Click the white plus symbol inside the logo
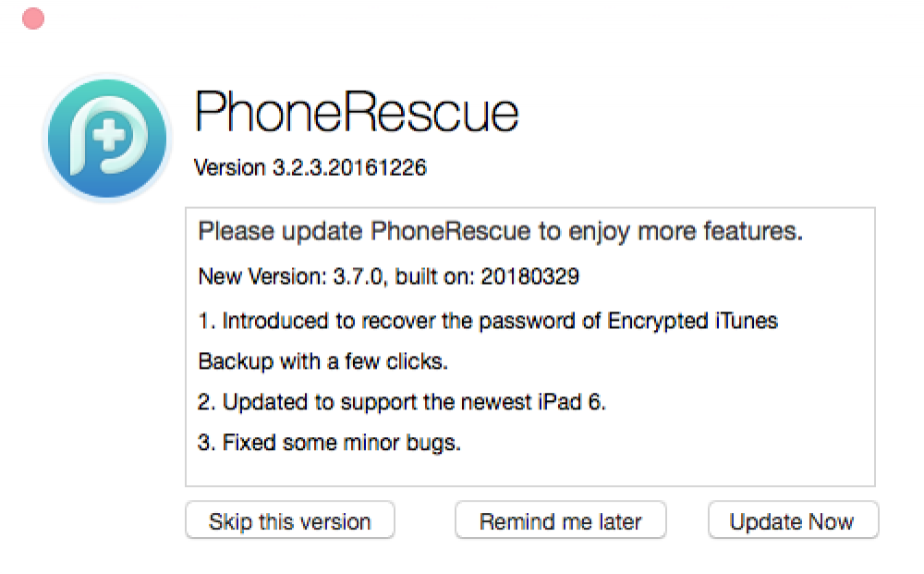Image resolution: width=924 pixels, height=574 pixels. click(109, 136)
